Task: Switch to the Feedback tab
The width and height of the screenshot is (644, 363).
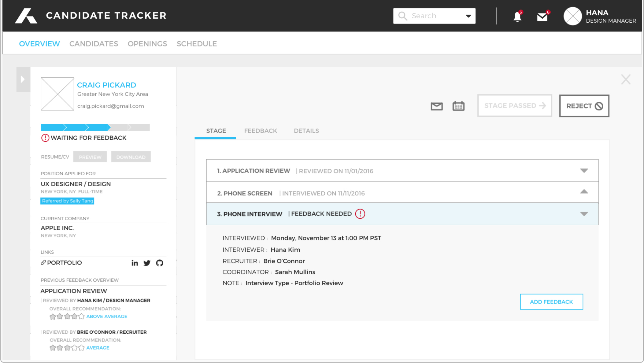Action: pos(261,131)
